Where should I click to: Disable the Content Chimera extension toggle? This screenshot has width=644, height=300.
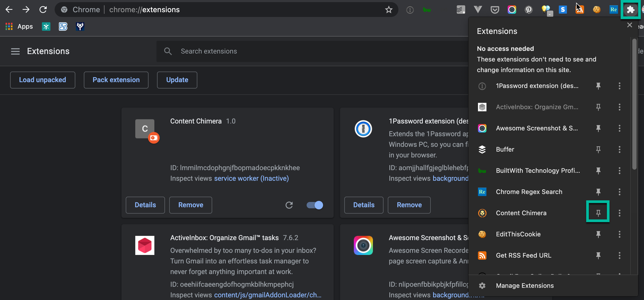315,205
